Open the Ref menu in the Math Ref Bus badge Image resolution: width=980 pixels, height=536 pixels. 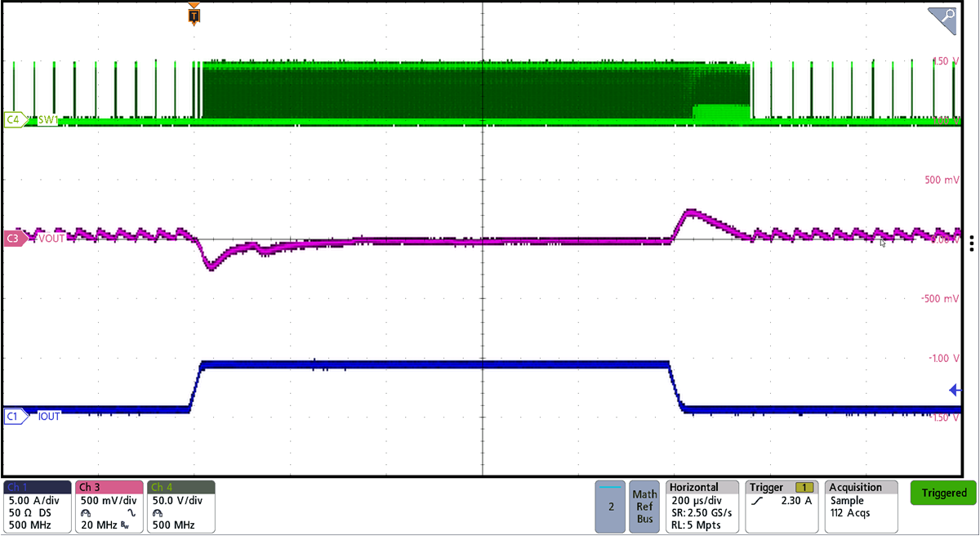(x=644, y=504)
